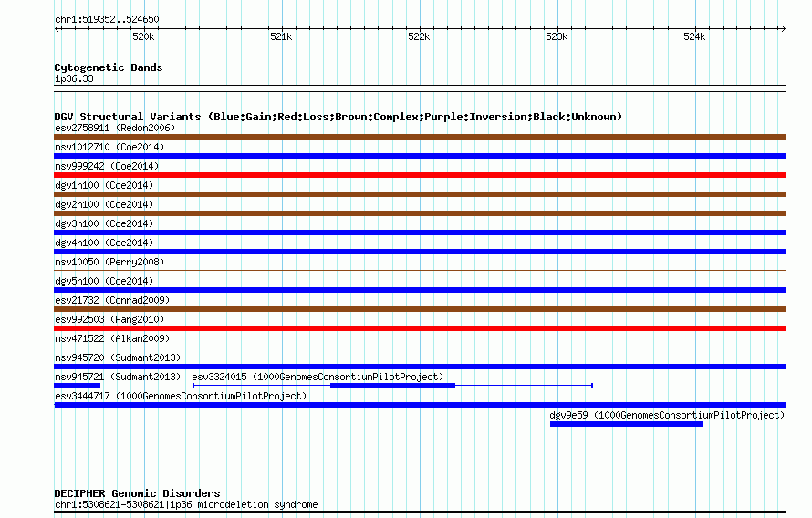The width and height of the screenshot is (812, 518).
Task: Click the red esv992503 loss bar
Action: click(x=420, y=328)
